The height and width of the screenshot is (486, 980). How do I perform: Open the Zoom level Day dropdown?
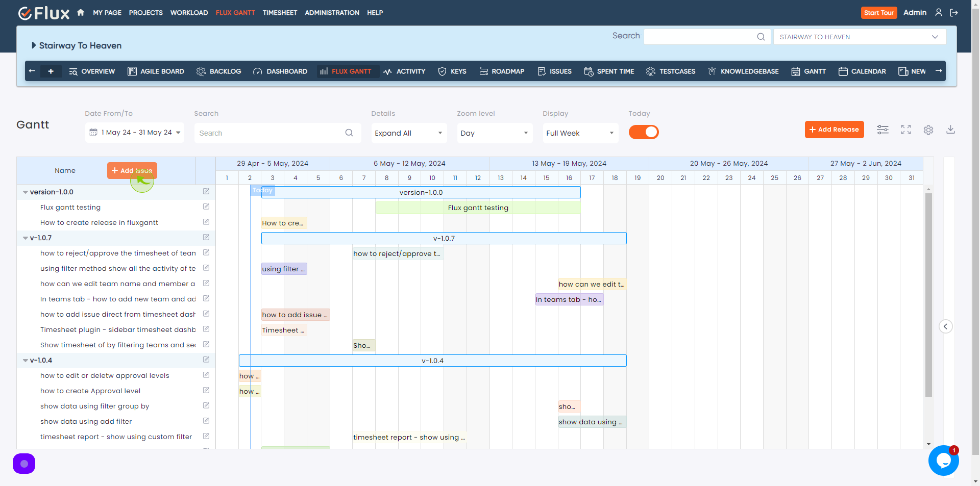click(x=495, y=133)
